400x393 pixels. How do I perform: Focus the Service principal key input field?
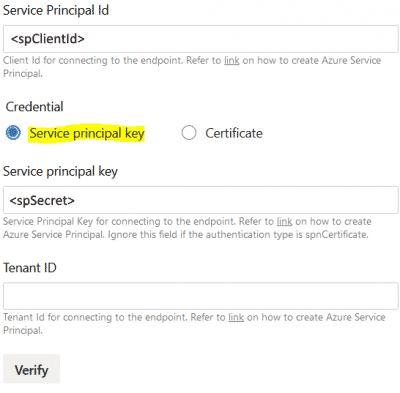click(x=201, y=200)
